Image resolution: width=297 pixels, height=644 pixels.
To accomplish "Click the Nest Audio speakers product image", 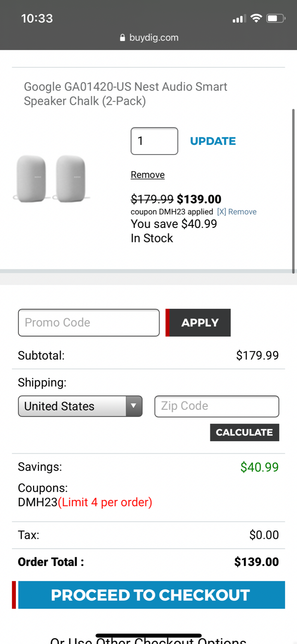I will point(52,178).
